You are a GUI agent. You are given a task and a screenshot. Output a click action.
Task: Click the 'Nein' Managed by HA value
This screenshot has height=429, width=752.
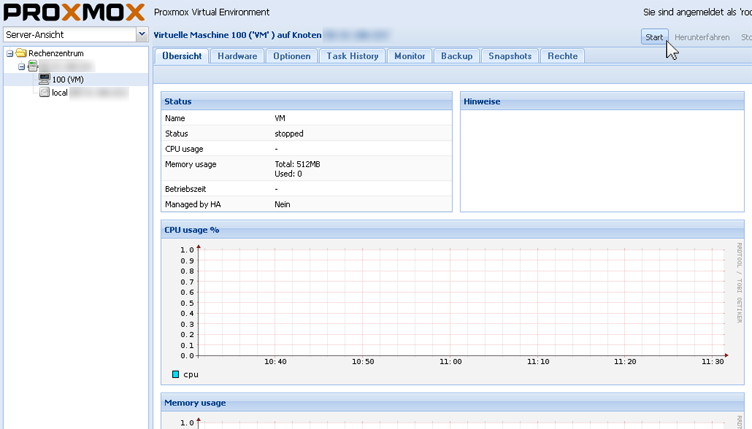(282, 204)
